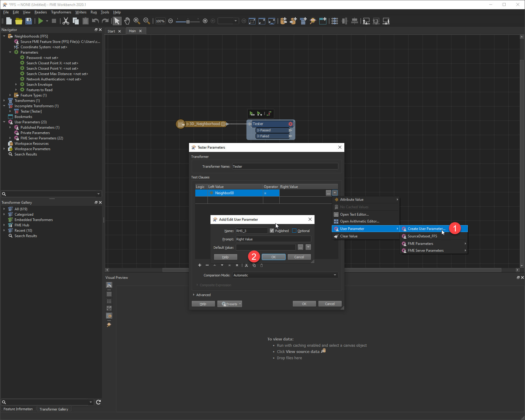The height and width of the screenshot is (420, 525).
Task: Click Help in Add/Edit User Parameter dialog
Action: click(x=225, y=257)
